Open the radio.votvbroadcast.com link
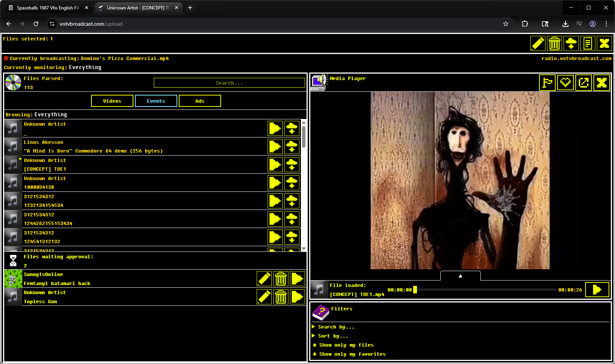This screenshot has height=364, width=615. pyautogui.click(x=576, y=59)
